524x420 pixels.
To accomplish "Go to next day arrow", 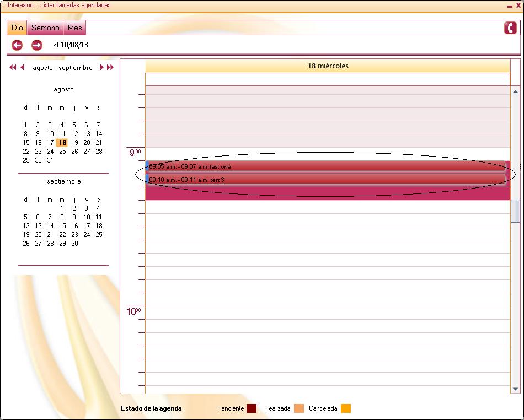I will click(37, 45).
